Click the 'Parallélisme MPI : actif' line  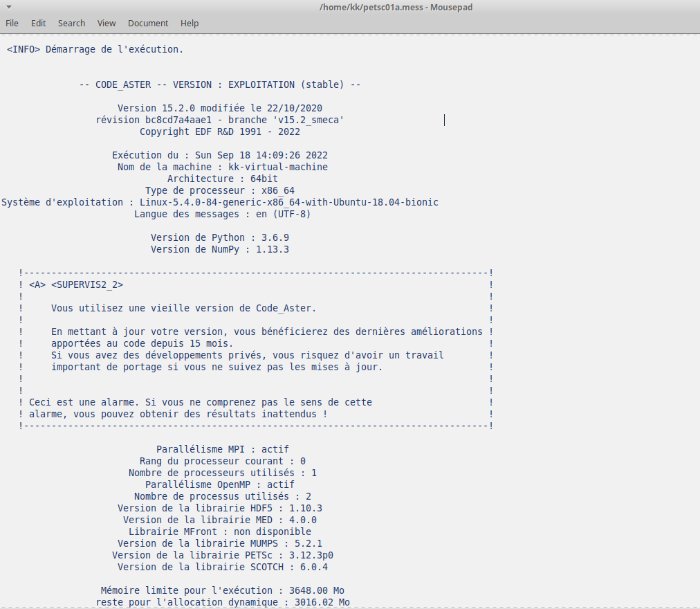(x=223, y=449)
